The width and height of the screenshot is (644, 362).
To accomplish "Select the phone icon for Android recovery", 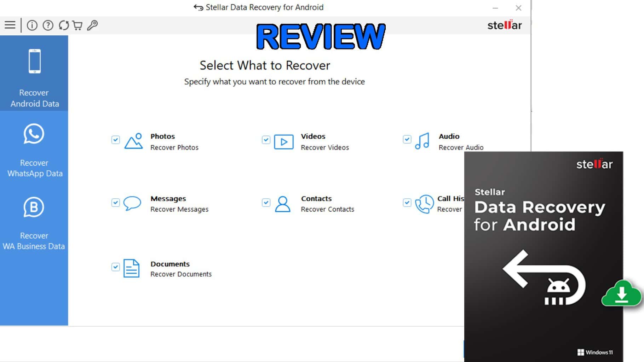I will (35, 61).
